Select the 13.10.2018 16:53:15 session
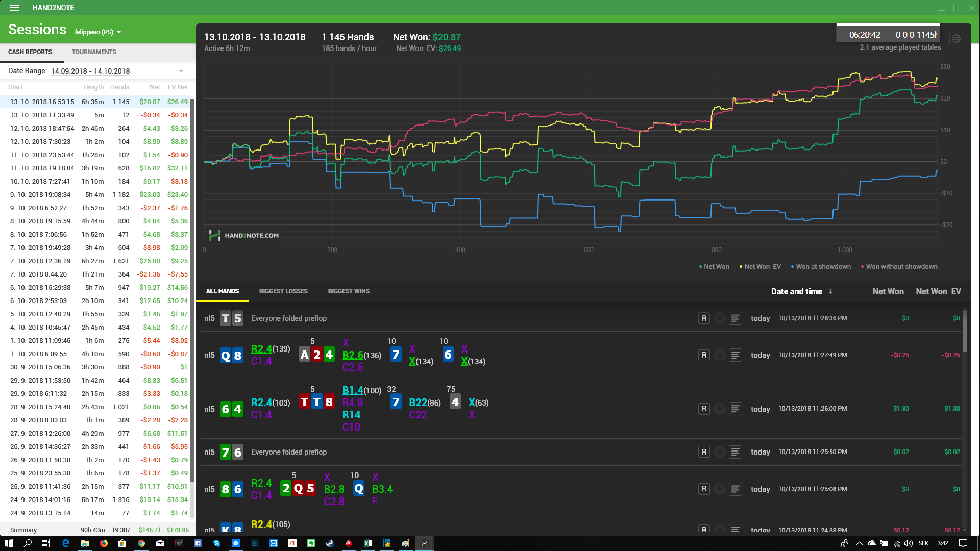 95,102
